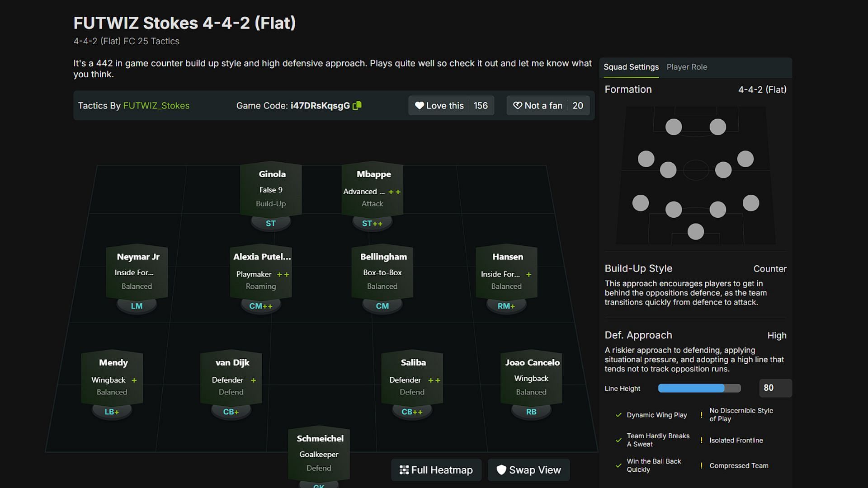Screen dimensions: 868x488
Task: Click the Win the Ball Back Quickly checkmark
Action: tap(618, 465)
